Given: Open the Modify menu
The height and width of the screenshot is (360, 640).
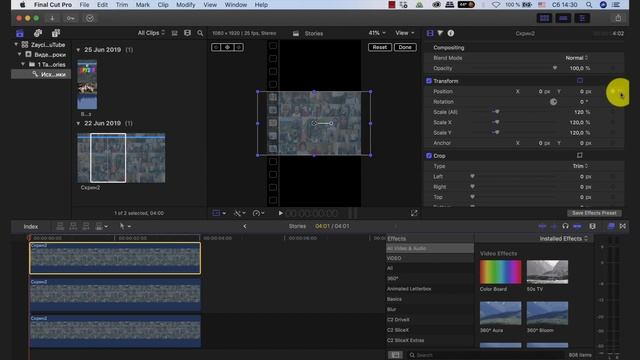Looking at the screenshot, I should pyautogui.click(x=186, y=5).
